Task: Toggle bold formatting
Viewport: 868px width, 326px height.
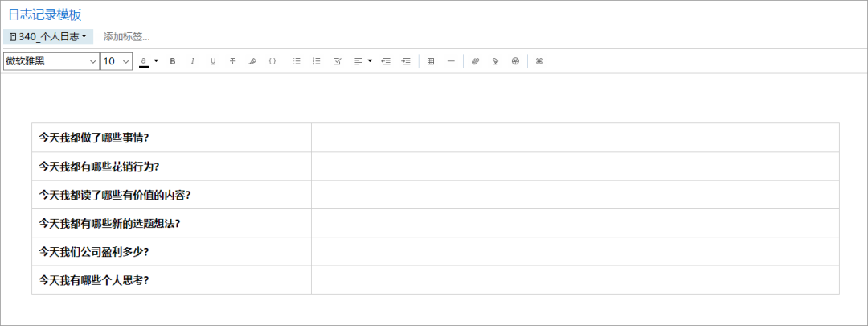Action: coord(173,61)
